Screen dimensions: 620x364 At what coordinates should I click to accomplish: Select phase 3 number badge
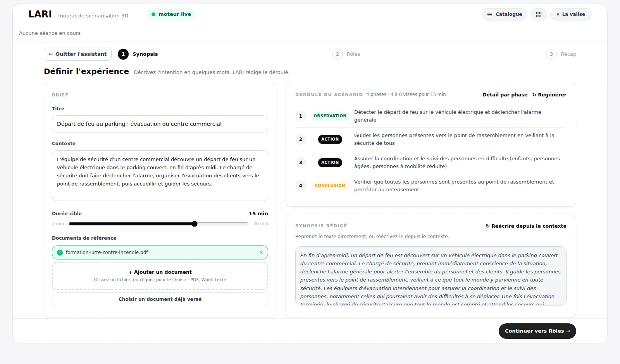301,163
